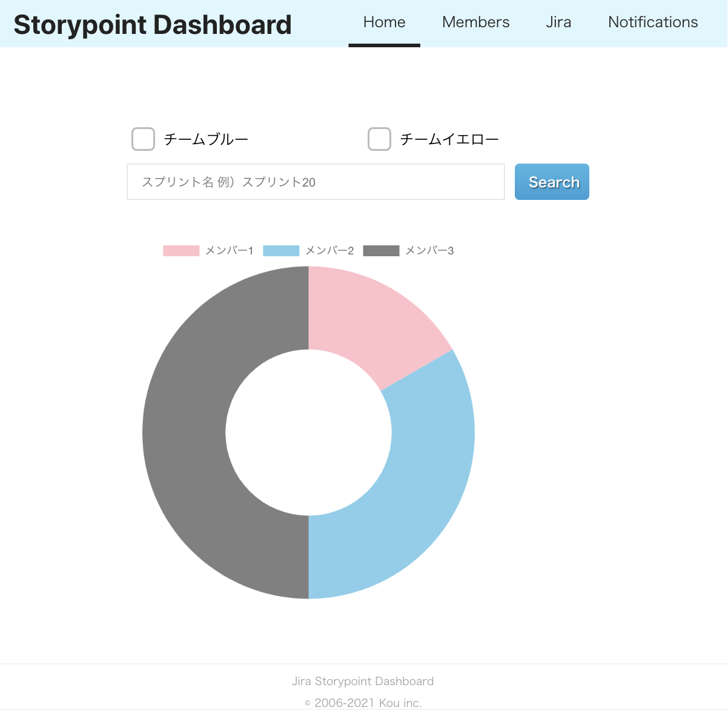Click the 2006-2021 Kou inc. copyright text
The height and width of the screenshot is (710, 728).
pyautogui.click(x=363, y=702)
